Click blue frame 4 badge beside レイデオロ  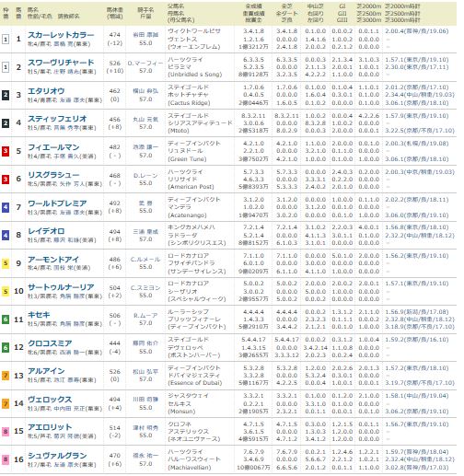coord(6,236)
